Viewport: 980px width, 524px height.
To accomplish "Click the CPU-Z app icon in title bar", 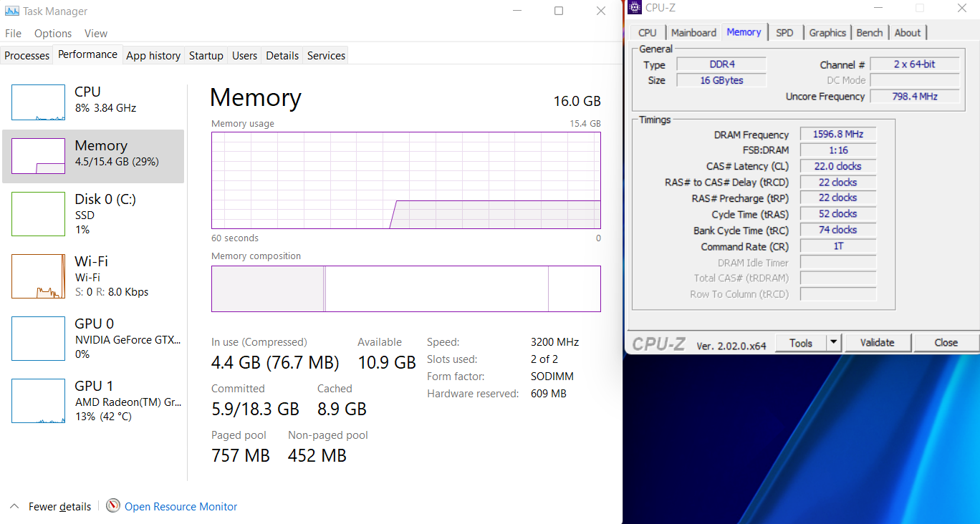I will coord(634,8).
